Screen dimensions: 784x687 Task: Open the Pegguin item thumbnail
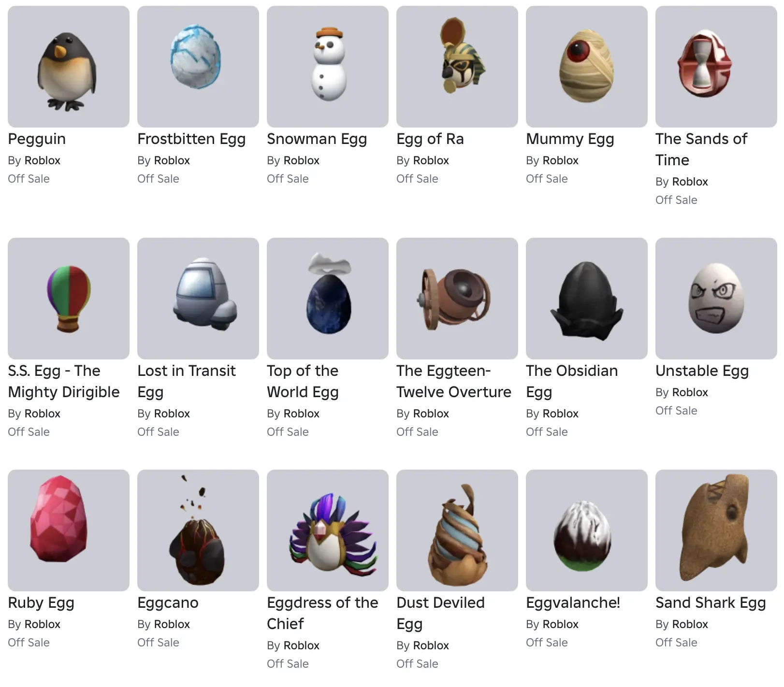pyautogui.click(x=69, y=67)
